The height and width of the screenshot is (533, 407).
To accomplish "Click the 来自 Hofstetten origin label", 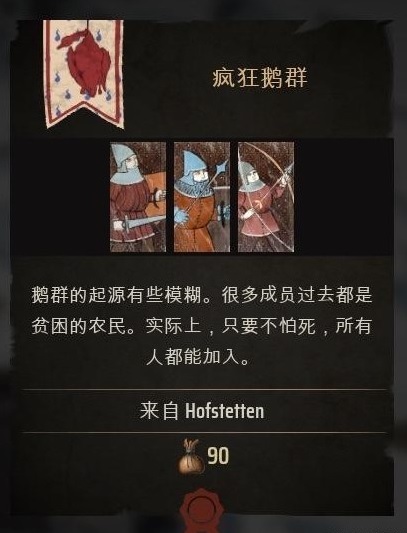I will (202, 411).
